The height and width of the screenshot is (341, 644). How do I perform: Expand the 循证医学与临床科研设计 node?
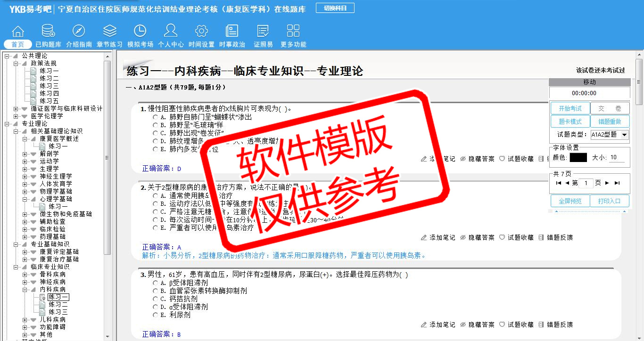(x=16, y=108)
